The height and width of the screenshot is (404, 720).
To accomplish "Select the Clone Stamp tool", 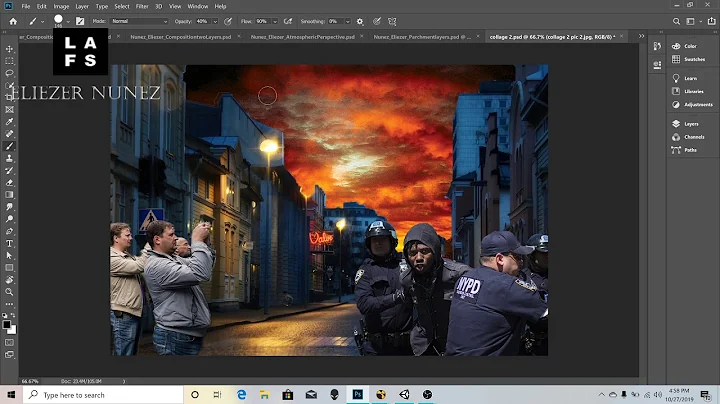I will click(9, 158).
